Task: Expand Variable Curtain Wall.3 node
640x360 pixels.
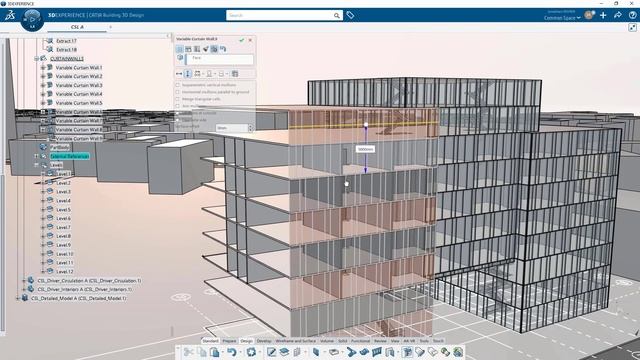Action: tap(43, 85)
